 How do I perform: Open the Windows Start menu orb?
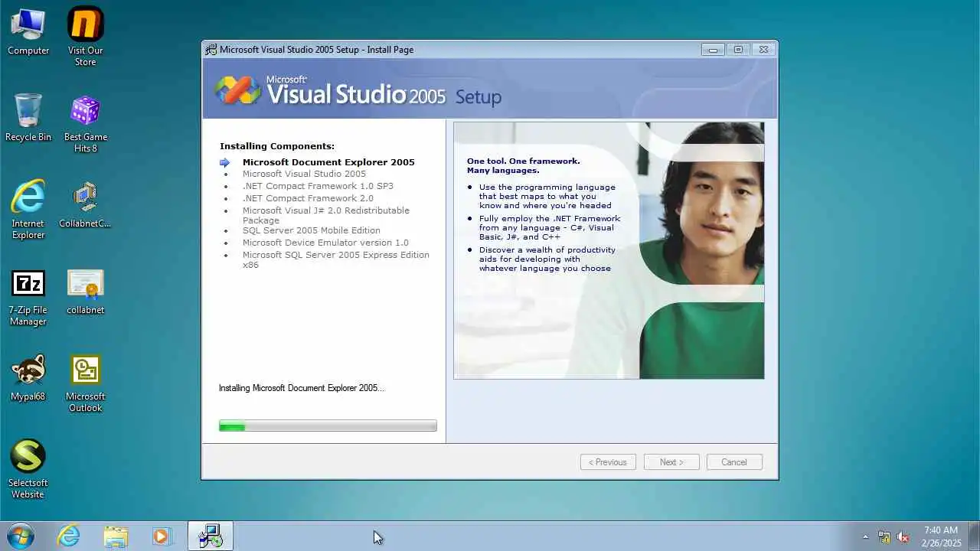(x=21, y=536)
